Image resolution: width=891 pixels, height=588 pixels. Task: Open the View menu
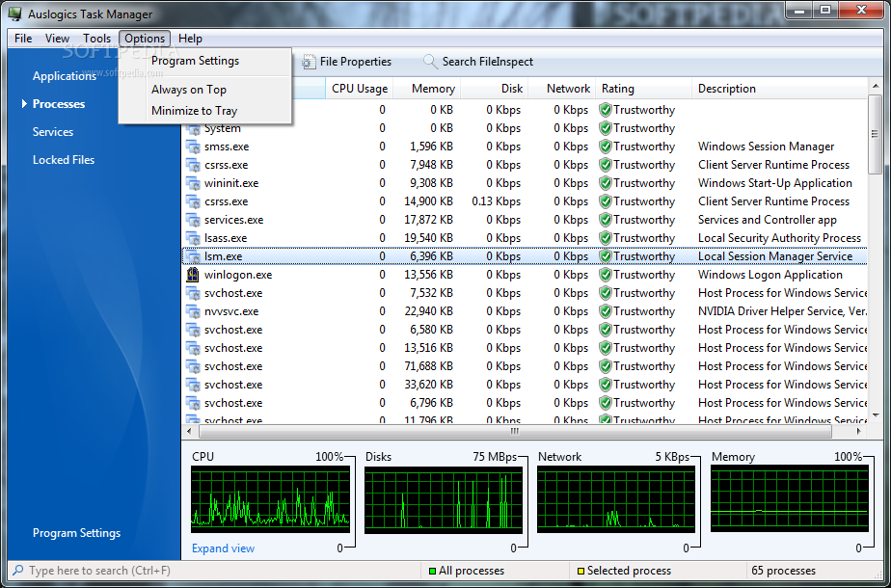(58, 39)
